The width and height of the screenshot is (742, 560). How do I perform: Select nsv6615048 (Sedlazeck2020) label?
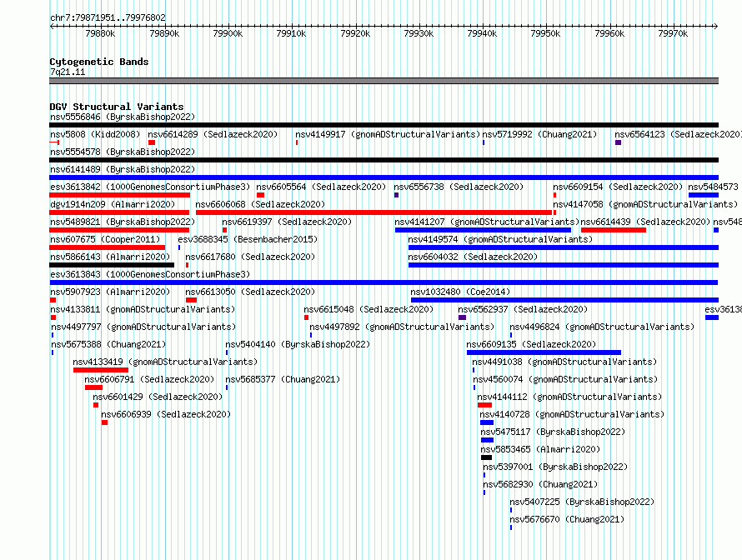[x=368, y=309]
